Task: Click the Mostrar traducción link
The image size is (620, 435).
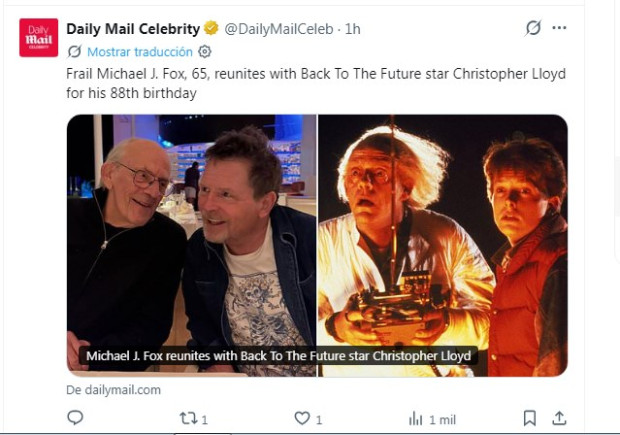Action: pyautogui.click(x=140, y=52)
